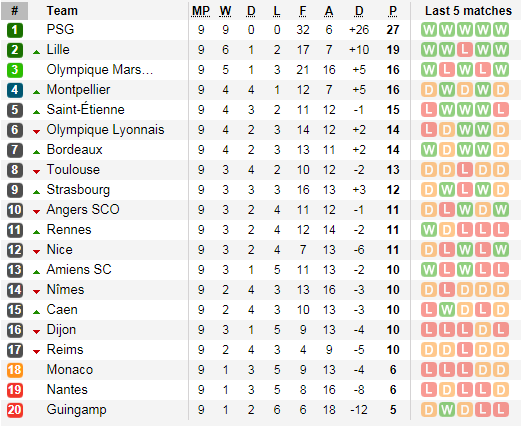This screenshot has width=521, height=426.
Task: Open the Saint-Étienne team link
Action: pos(85,109)
